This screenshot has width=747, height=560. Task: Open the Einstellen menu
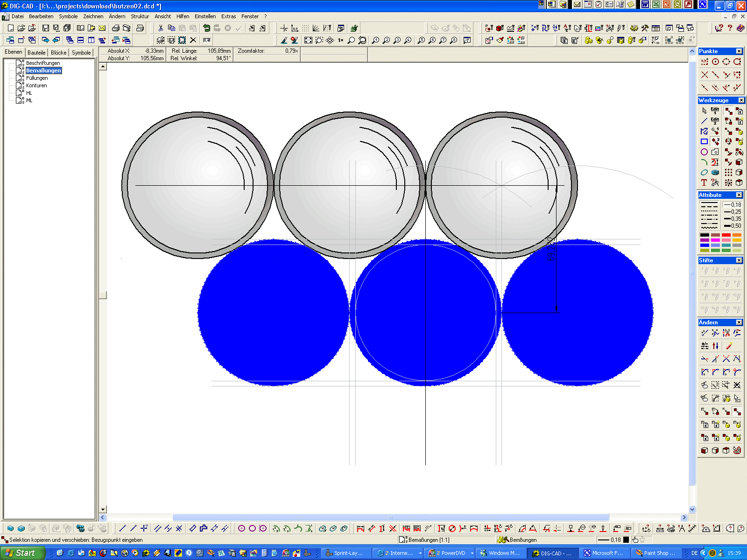[x=205, y=16]
